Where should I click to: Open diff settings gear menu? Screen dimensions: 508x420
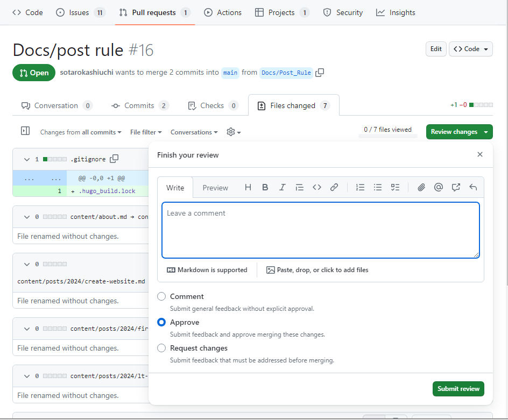coord(234,132)
